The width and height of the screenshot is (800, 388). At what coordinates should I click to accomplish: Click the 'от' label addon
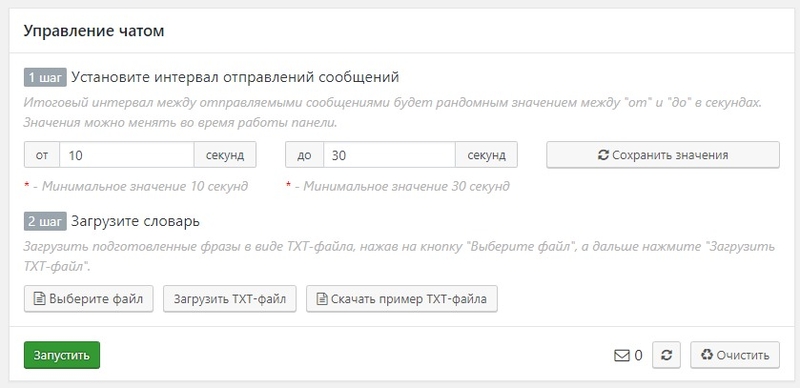tap(42, 155)
